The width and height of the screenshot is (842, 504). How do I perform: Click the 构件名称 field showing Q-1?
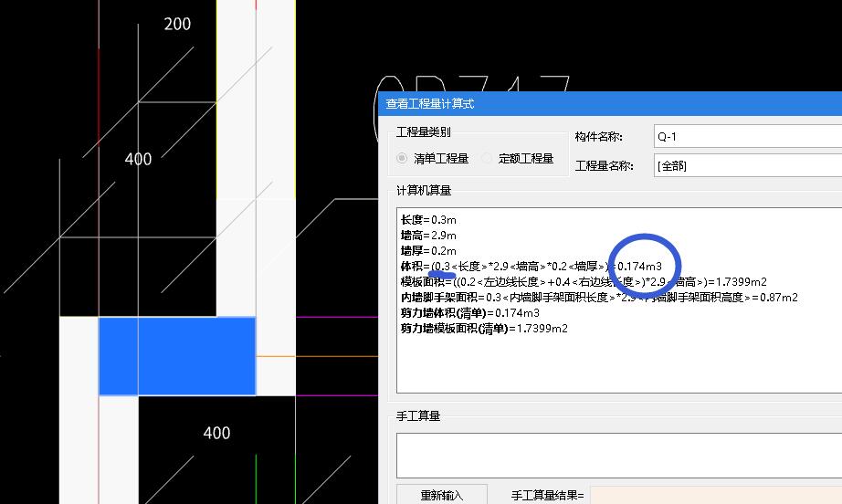pos(748,136)
